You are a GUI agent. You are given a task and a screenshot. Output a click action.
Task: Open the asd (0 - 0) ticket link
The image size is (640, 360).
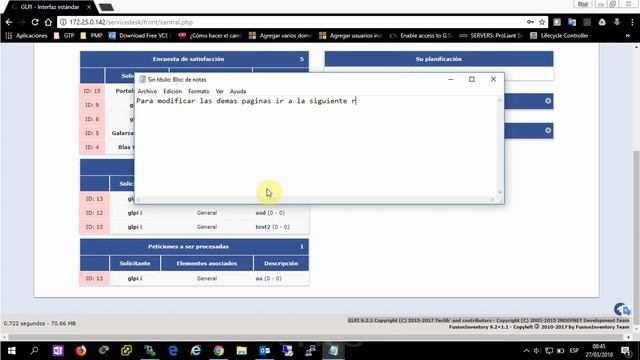click(270, 213)
